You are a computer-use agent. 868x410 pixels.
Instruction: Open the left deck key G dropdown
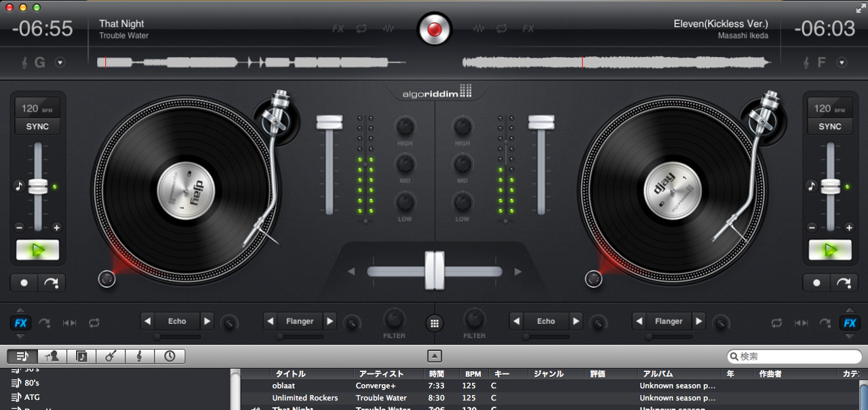coord(60,62)
